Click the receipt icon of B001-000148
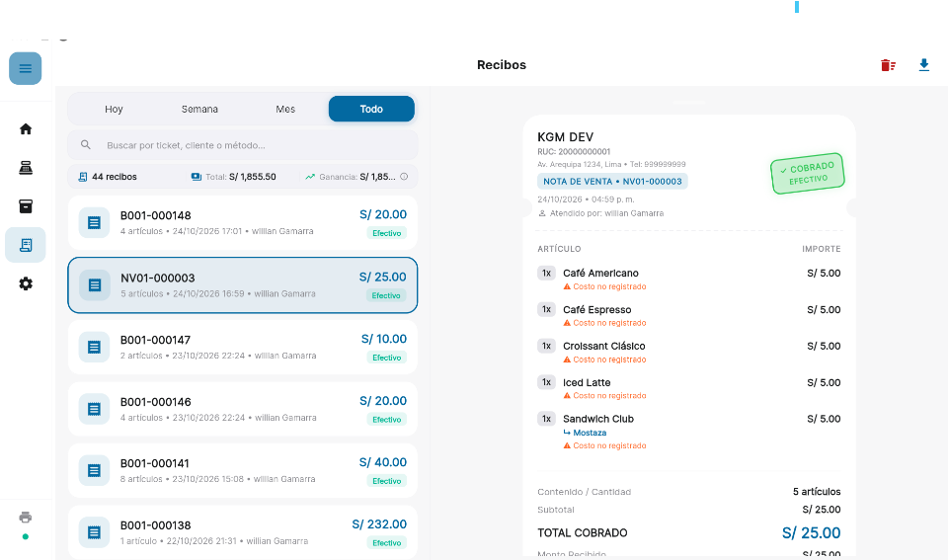The height and width of the screenshot is (560, 948). pyautogui.click(x=95, y=222)
